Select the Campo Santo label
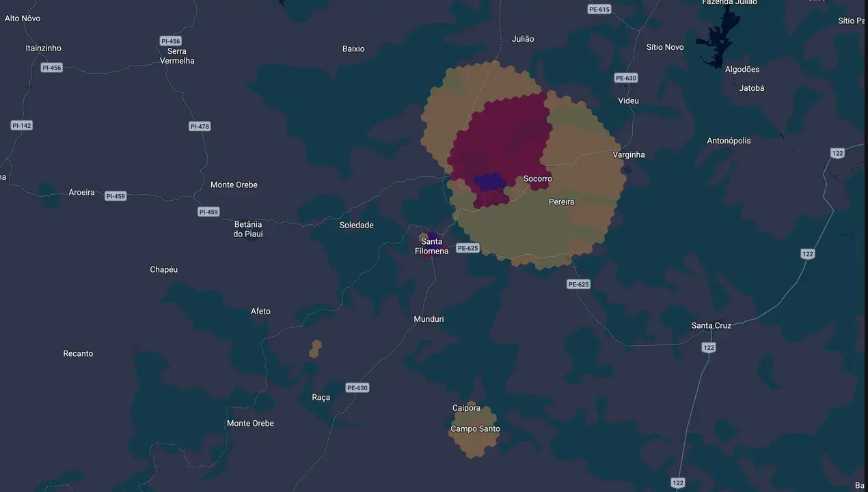Image resolution: width=868 pixels, height=492 pixels. [475, 429]
